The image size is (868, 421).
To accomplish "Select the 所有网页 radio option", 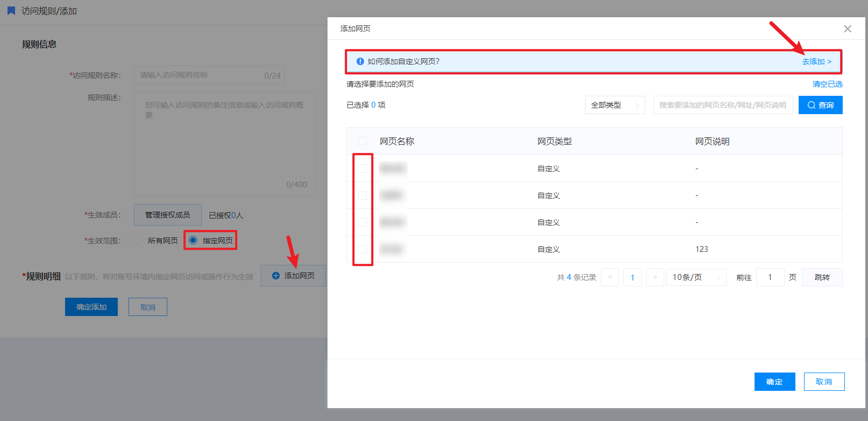I will click(139, 240).
